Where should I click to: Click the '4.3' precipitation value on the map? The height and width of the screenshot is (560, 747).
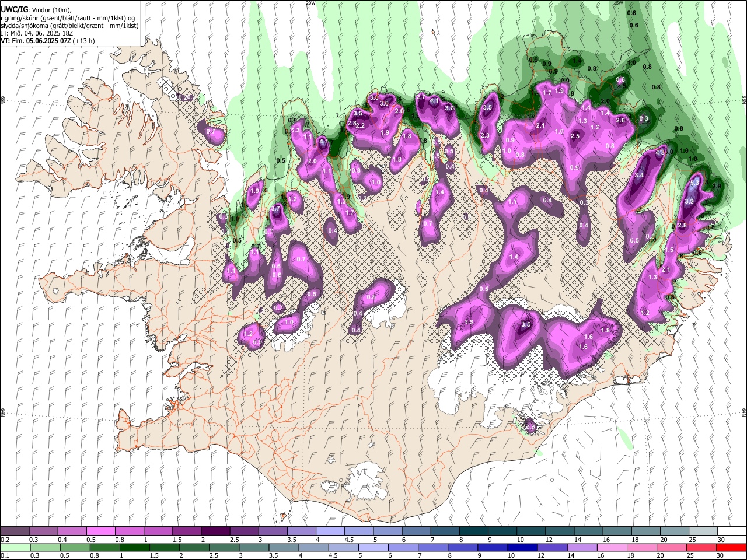point(661,153)
